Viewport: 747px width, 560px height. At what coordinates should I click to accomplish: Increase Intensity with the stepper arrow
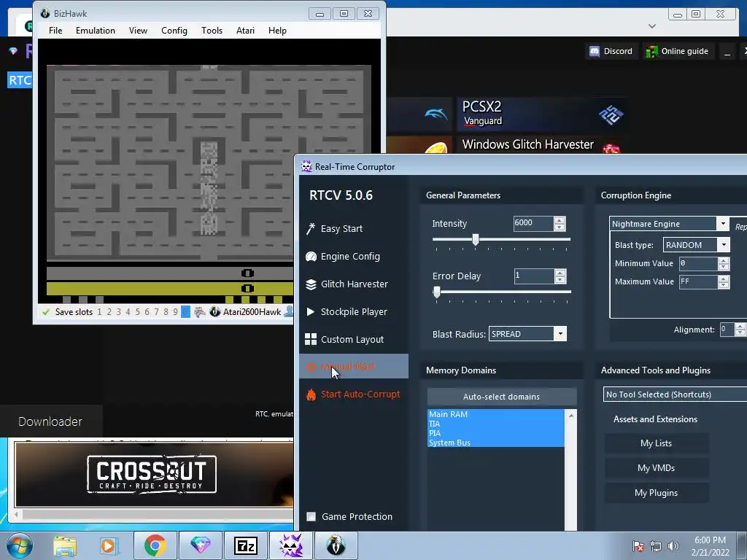tap(560, 220)
